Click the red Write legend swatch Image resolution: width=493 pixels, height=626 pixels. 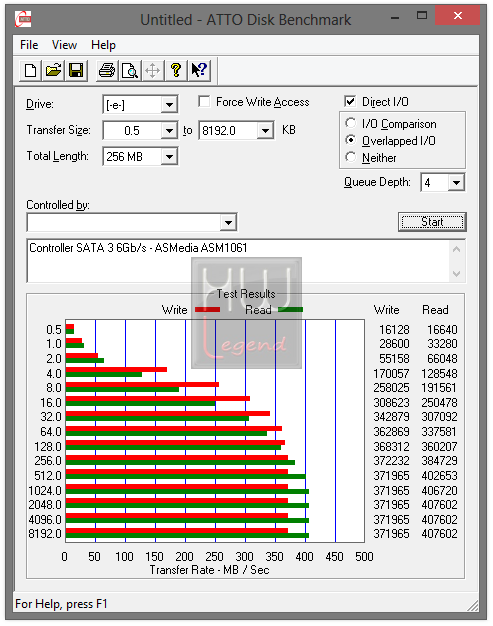[208, 309]
